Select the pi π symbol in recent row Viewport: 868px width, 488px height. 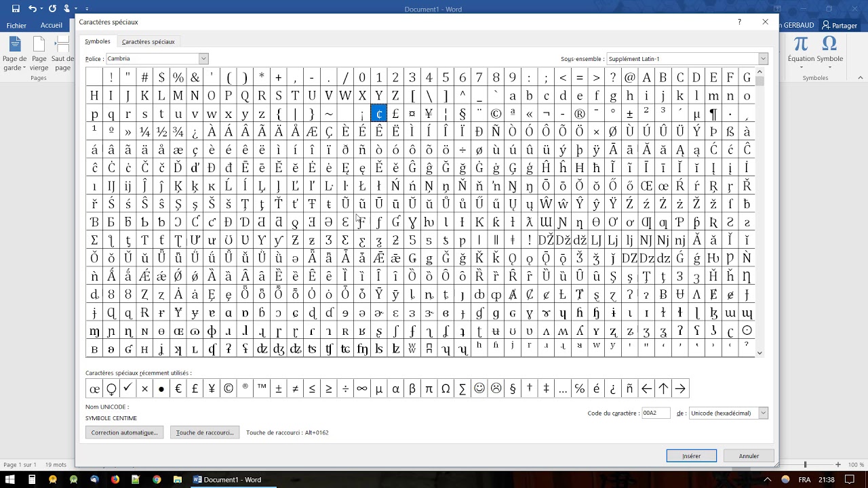tap(429, 388)
